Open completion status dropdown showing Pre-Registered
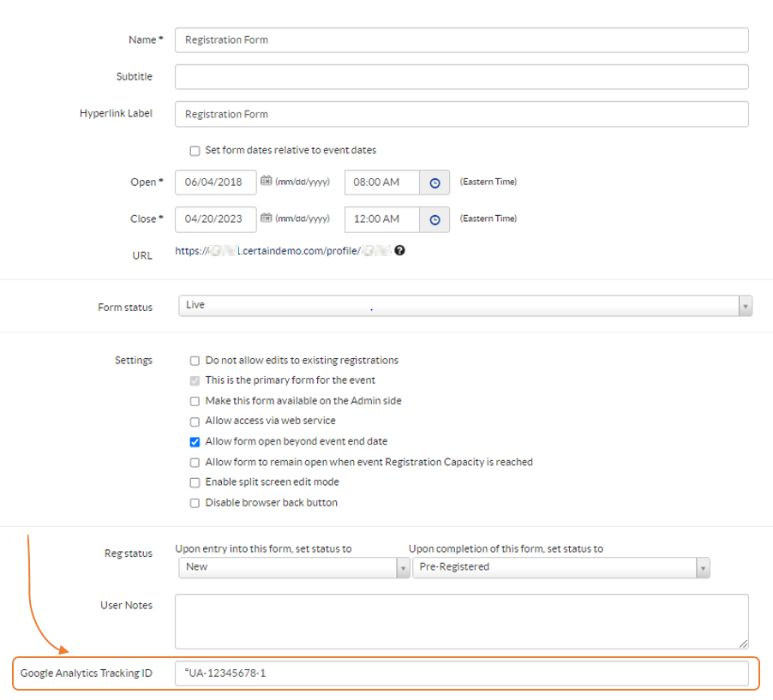 (561, 568)
